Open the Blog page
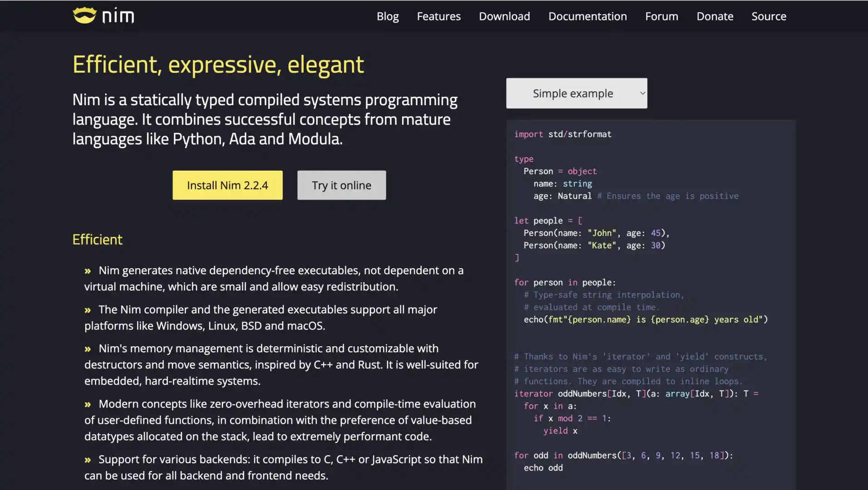This screenshot has width=868, height=490. 387,16
